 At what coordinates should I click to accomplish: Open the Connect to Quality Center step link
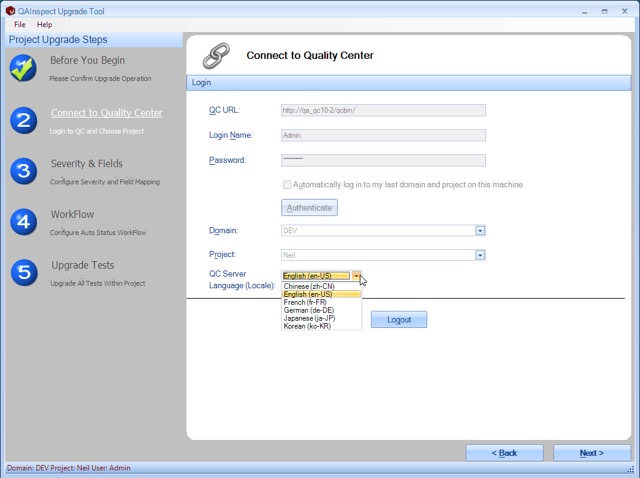coord(107,113)
